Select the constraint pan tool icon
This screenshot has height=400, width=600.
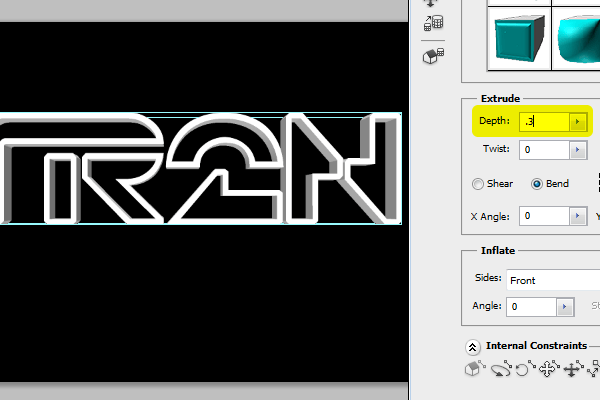(549, 369)
